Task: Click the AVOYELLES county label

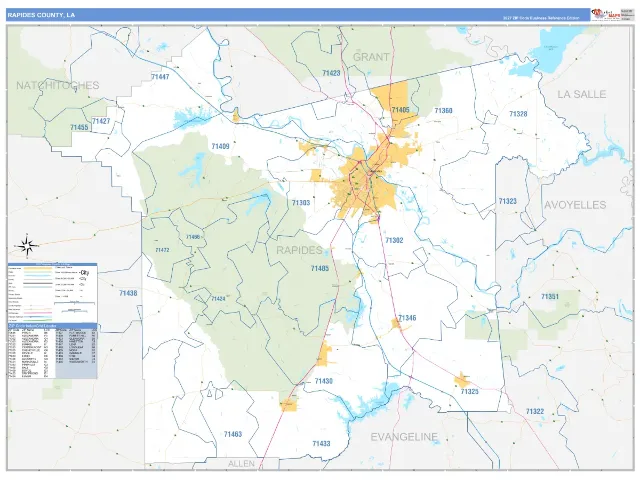Action: point(575,205)
